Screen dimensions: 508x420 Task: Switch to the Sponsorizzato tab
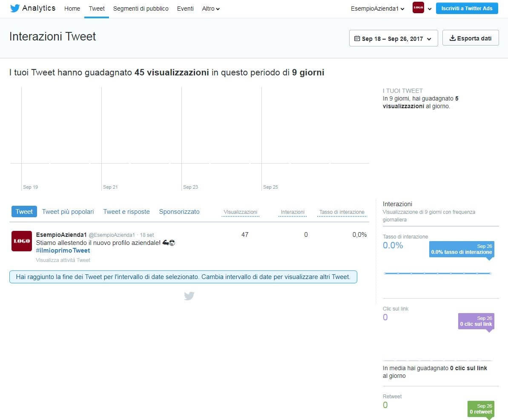coord(179,212)
